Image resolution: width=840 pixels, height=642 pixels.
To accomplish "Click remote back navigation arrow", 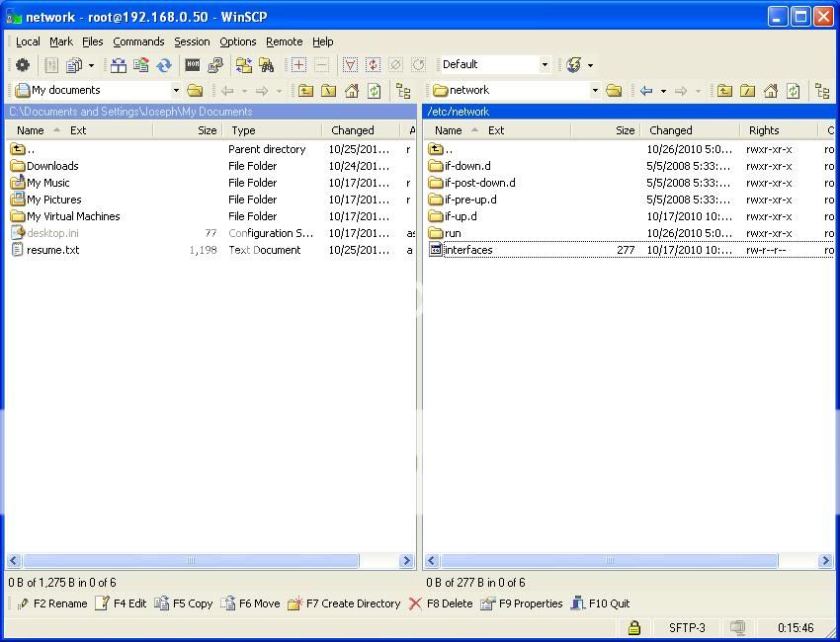I will 646,91.
